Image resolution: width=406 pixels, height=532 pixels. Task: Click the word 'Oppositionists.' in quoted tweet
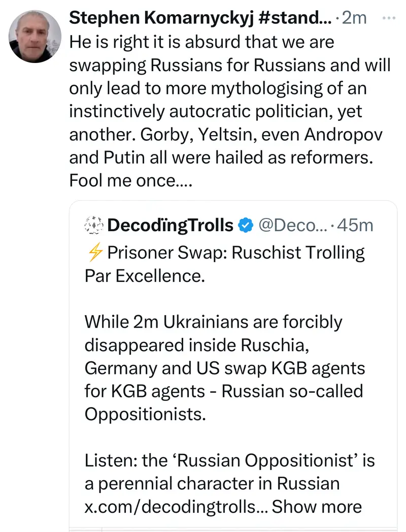tap(145, 414)
